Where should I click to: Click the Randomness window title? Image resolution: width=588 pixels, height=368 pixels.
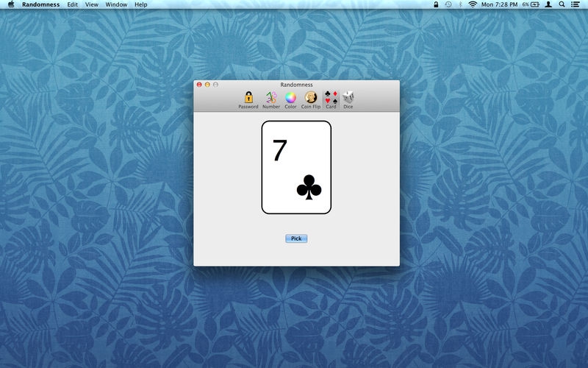click(296, 85)
